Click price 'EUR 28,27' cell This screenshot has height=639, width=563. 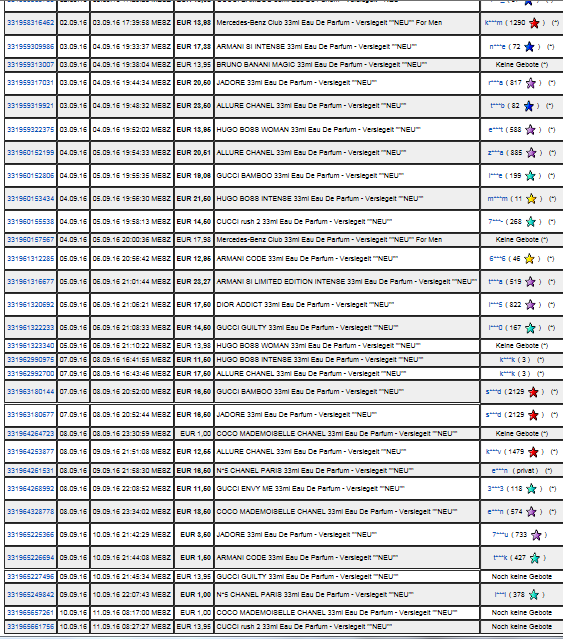[x=194, y=282]
